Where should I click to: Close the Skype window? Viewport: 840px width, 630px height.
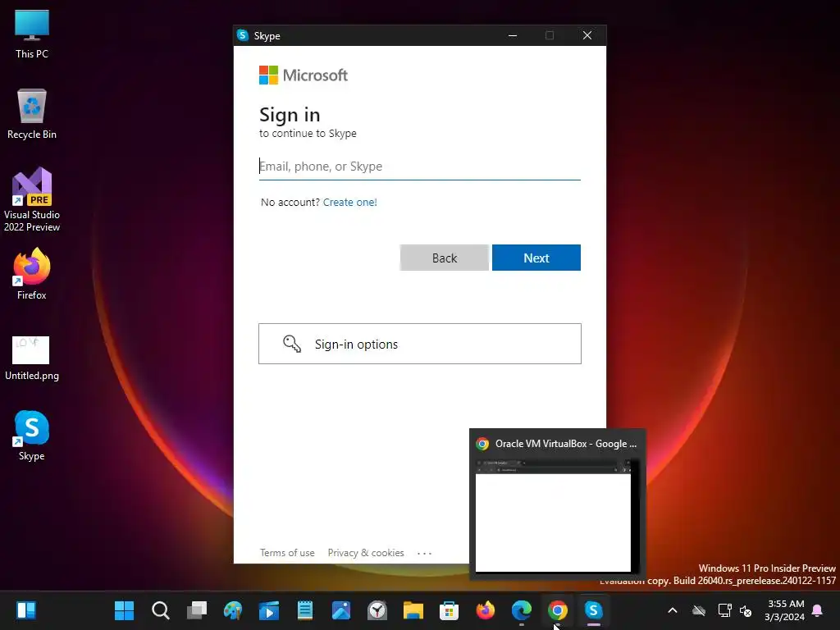tap(587, 35)
